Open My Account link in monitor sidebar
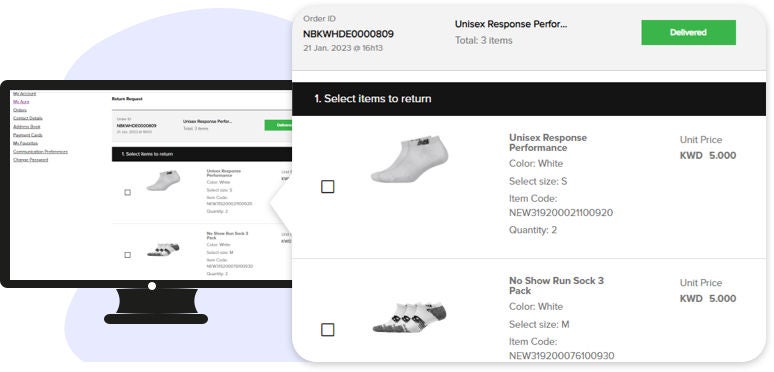The height and width of the screenshot is (372, 774). 24,93
